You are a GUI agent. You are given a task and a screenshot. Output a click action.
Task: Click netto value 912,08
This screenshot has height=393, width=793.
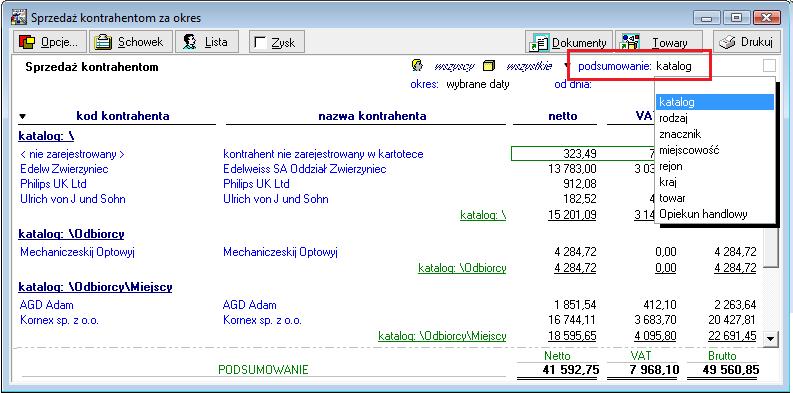(x=580, y=184)
